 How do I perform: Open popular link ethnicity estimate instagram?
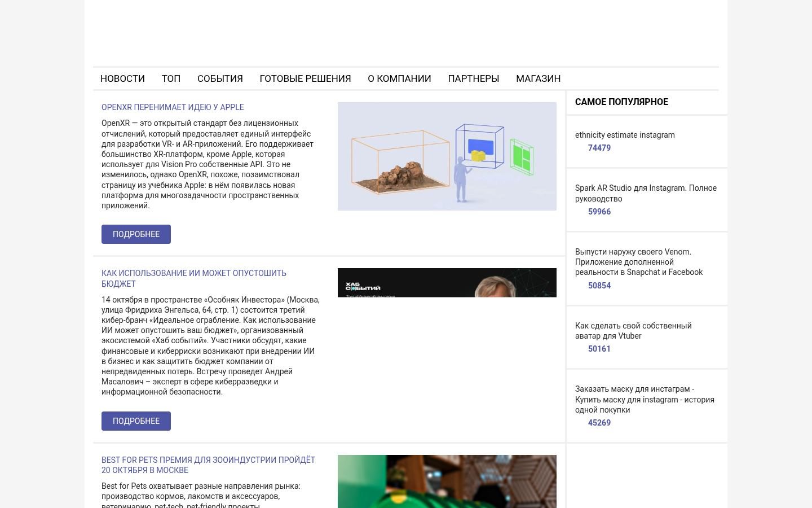coord(625,135)
